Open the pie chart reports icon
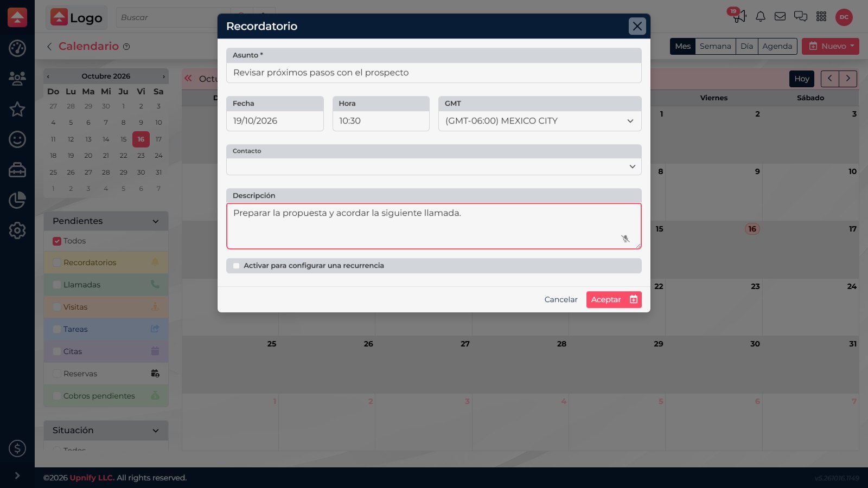 tap(17, 200)
